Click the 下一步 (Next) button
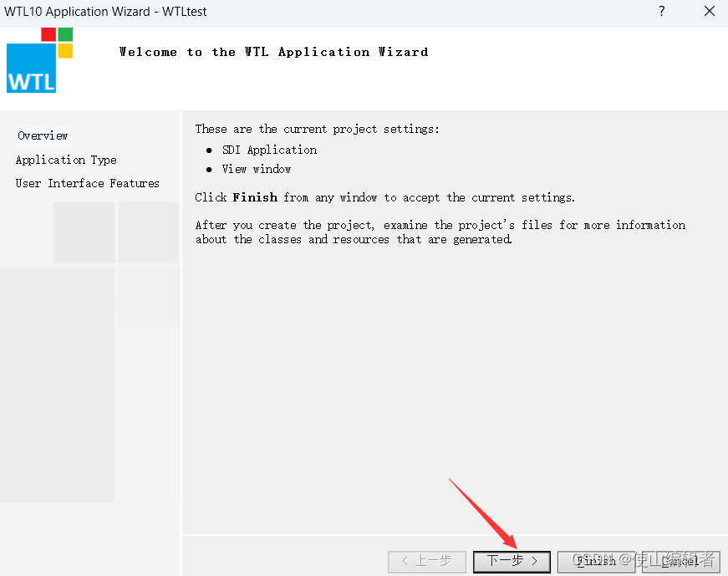The width and height of the screenshot is (728, 576). [x=512, y=561]
